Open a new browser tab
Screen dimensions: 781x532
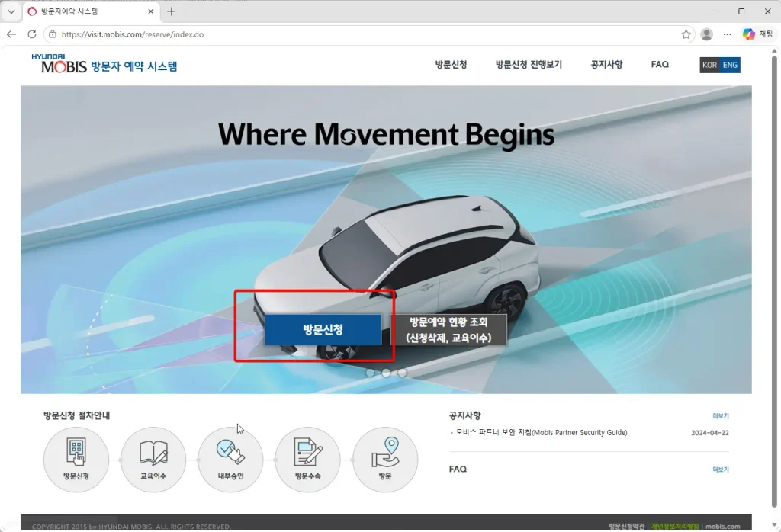point(172,11)
